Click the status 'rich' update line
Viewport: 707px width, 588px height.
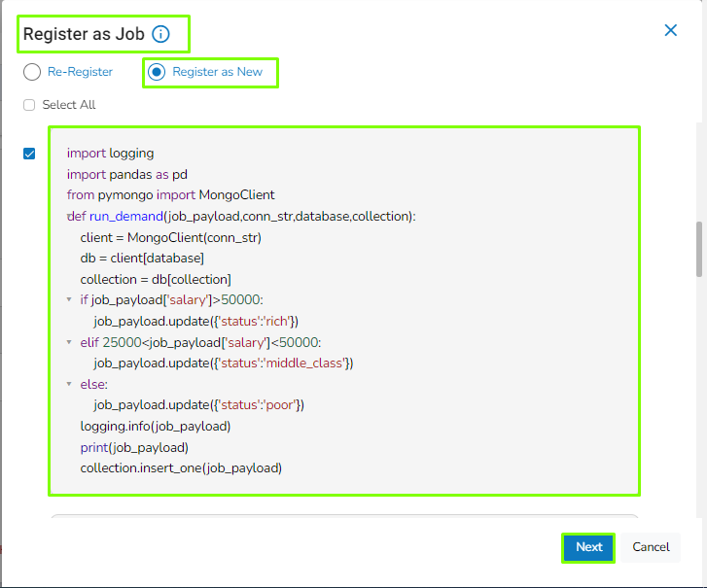pos(196,322)
